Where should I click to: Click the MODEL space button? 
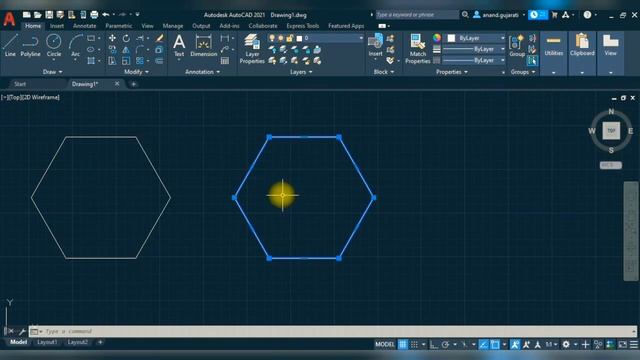(384, 344)
